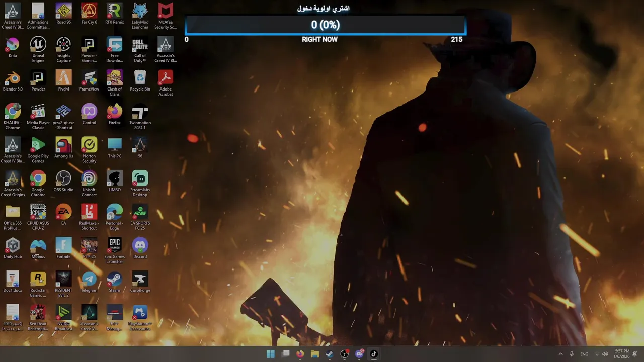Select the RTX Remix desktop icon
Image resolution: width=644 pixels, height=362 pixels.
pyautogui.click(x=114, y=14)
